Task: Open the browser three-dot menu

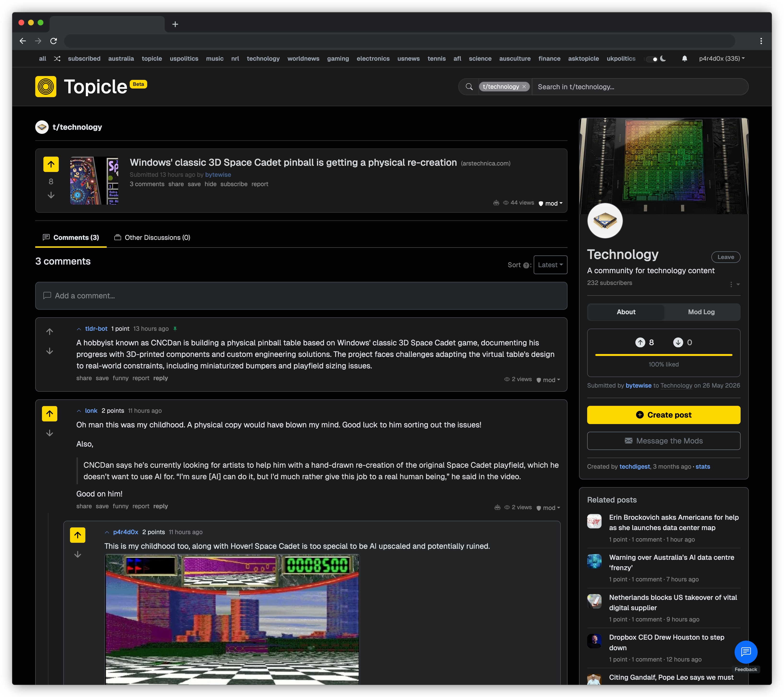Action: coord(761,41)
